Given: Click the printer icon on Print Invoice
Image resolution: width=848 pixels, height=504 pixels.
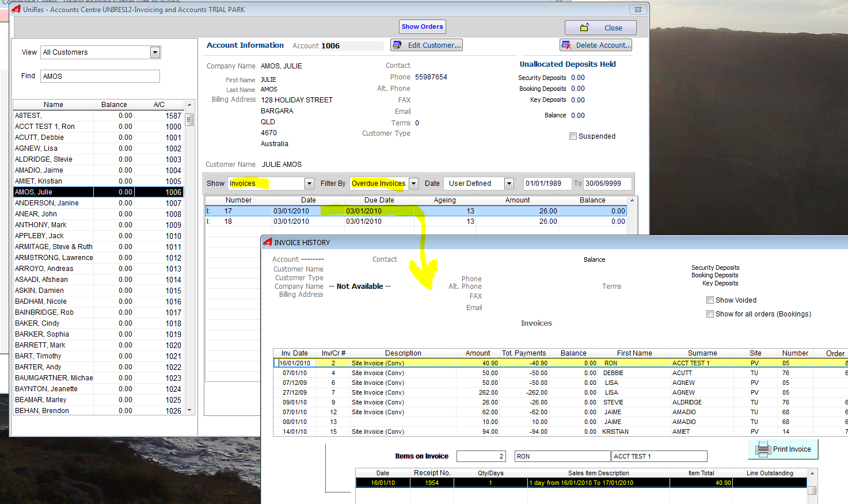Looking at the screenshot, I should pos(762,449).
